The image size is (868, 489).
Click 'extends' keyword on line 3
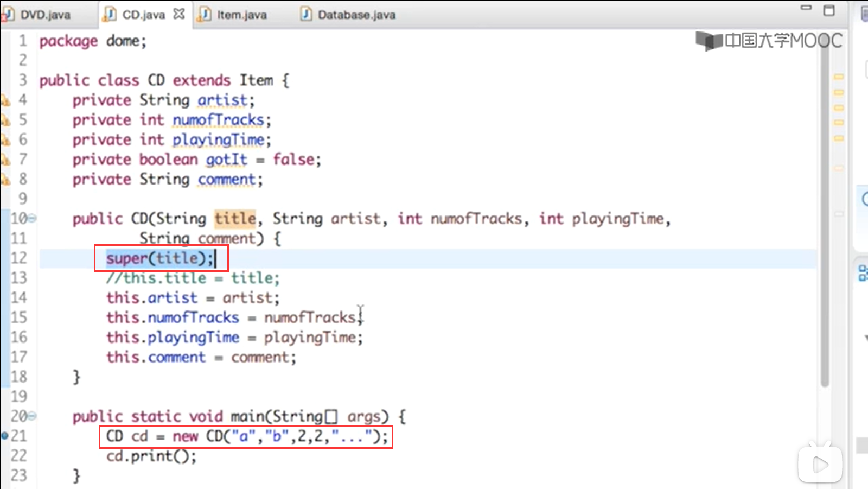202,80
